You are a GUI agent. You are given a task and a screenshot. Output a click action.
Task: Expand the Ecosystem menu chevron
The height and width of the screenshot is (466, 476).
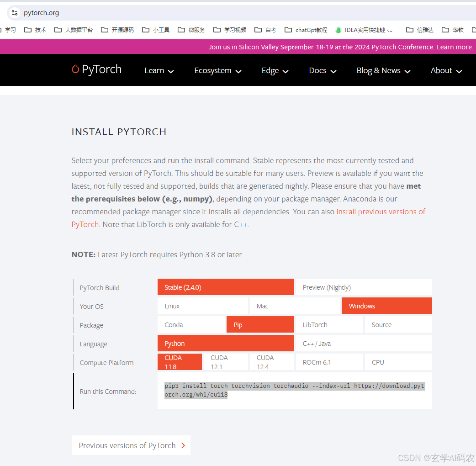coord(238,72)
